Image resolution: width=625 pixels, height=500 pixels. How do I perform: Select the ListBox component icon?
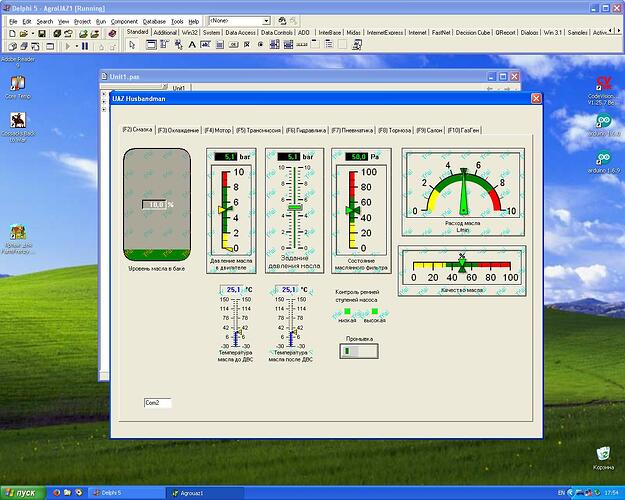274,45
